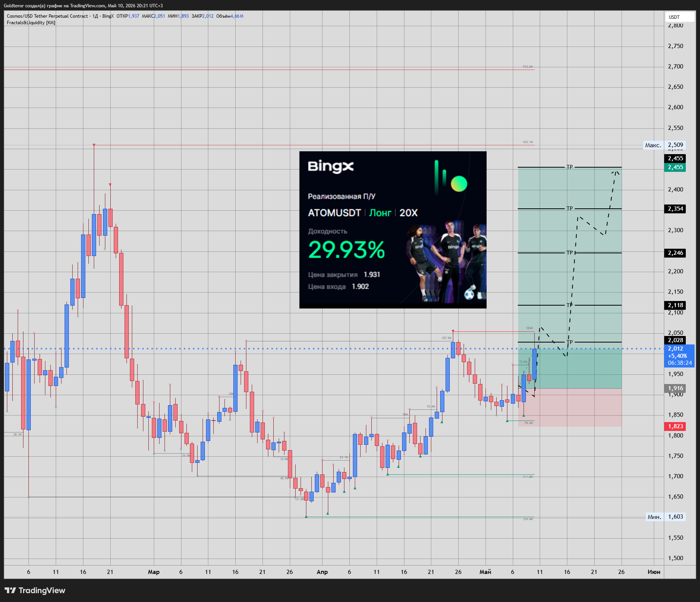Click the МИН 1,893 low value

coord(178,16)
